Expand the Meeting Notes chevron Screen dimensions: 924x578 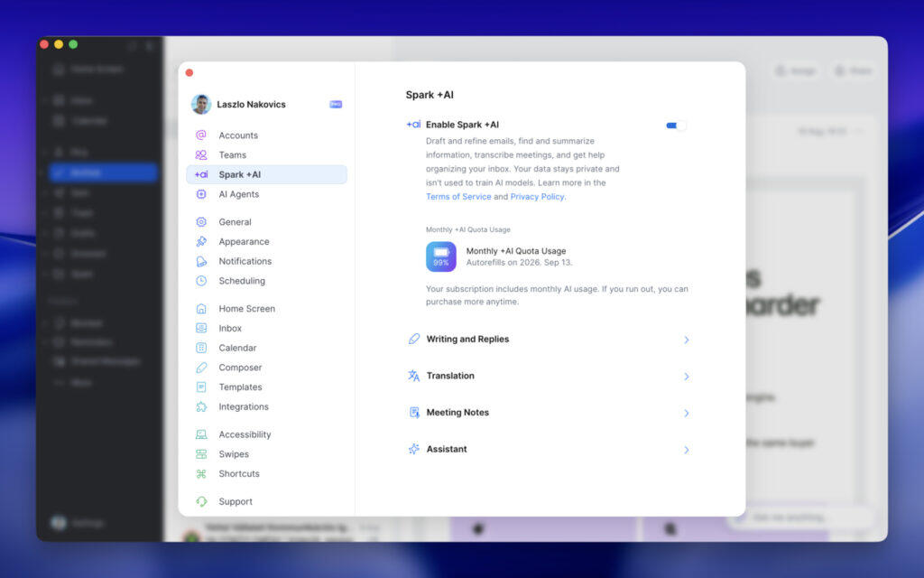point(687,413)
